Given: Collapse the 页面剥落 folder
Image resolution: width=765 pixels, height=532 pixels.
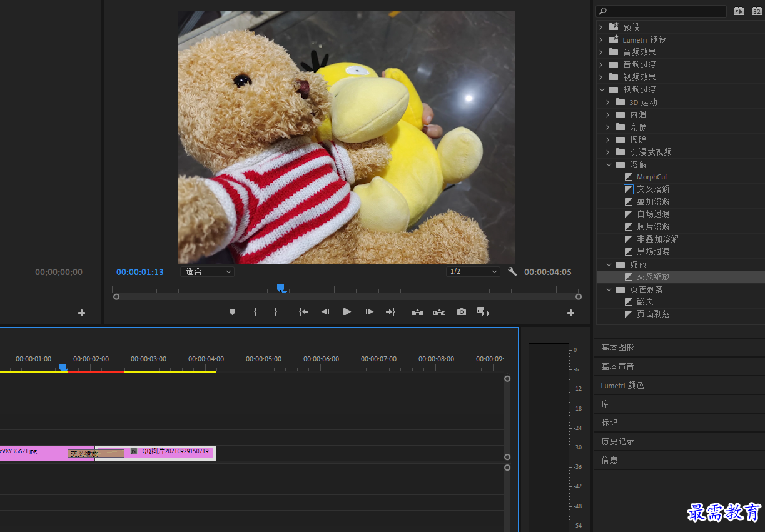Looking at the screenshot, I should (609, 289).
